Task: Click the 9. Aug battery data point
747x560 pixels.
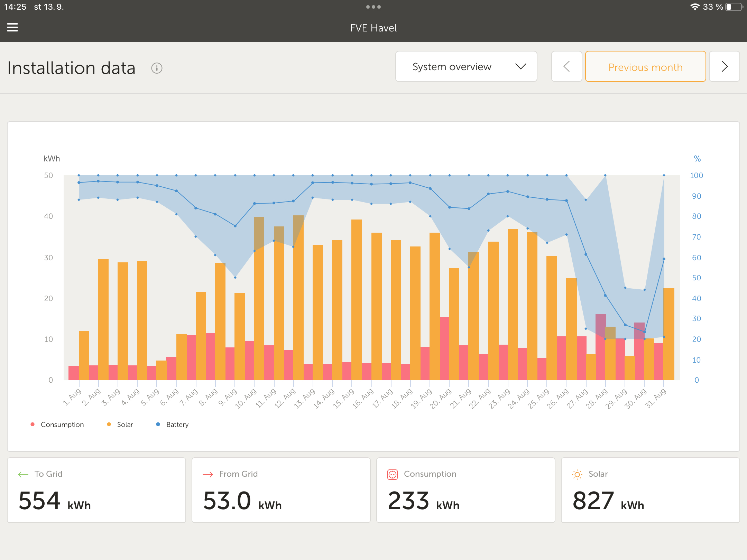Action: (x=235, y=226)
